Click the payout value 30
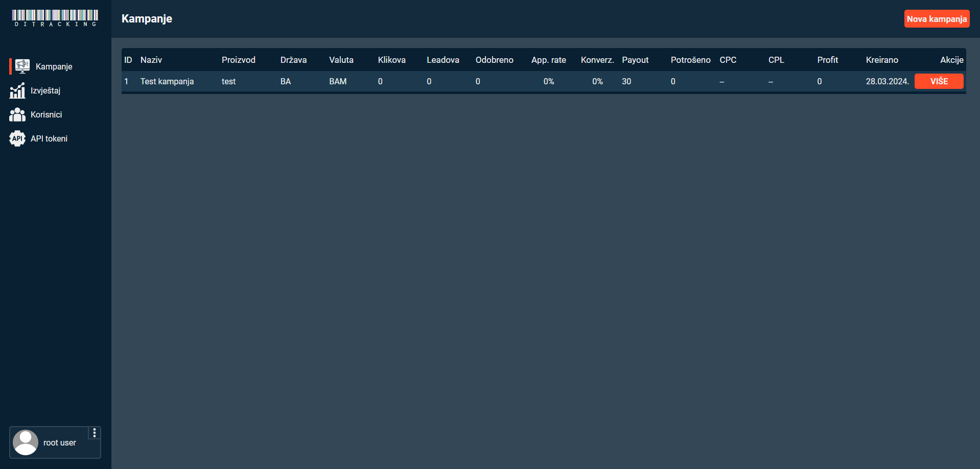This screenshot has height=469, width=980. click(x=626, y=81)
